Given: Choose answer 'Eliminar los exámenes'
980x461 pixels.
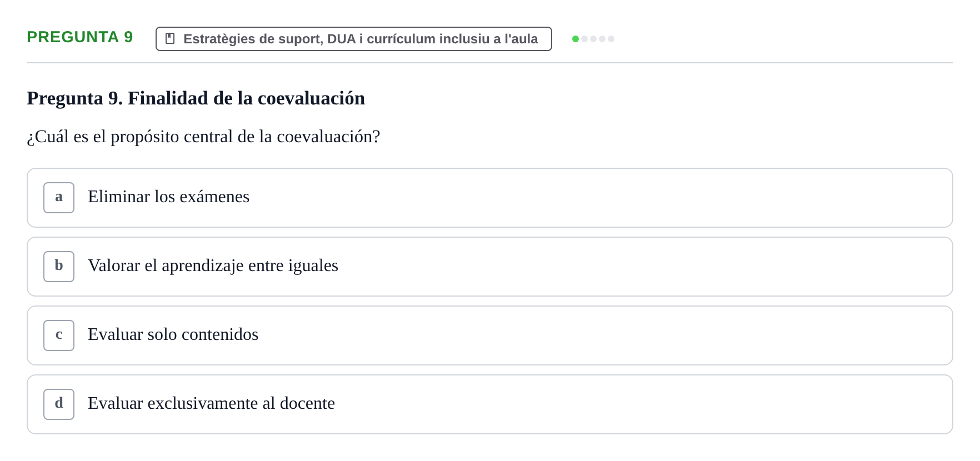Looking at the screenshot, I should [490, 198].
